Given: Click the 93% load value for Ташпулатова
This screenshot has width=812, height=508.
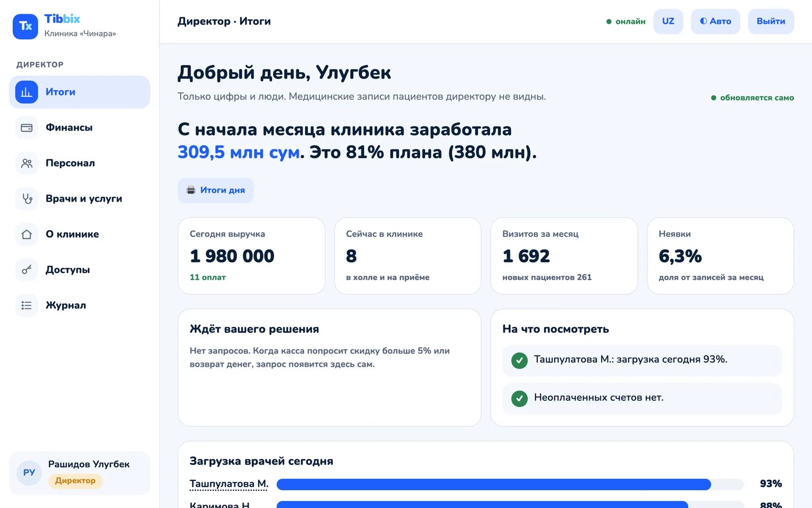Looking at the screenshot, I should pyautogui.click(x=770, y=484).
